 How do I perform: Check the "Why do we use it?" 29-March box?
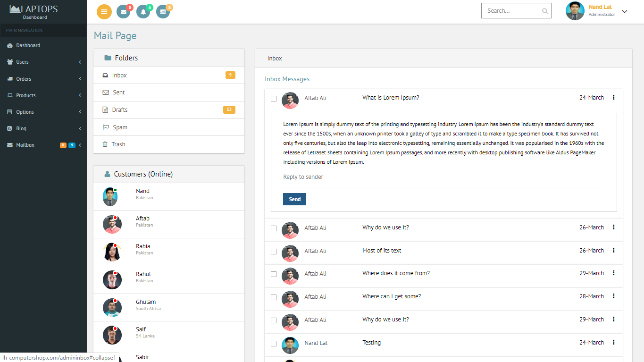(274, 320)
